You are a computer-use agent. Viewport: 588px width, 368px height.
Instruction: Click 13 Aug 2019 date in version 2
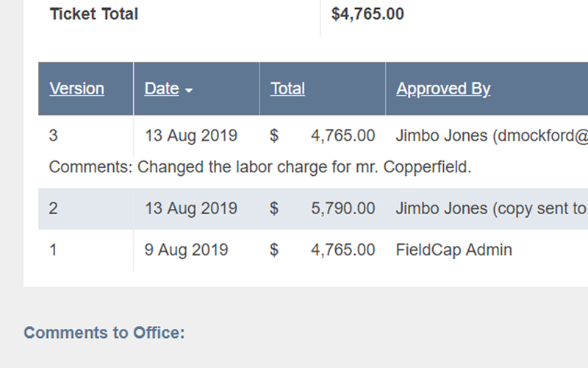(191, 208)
